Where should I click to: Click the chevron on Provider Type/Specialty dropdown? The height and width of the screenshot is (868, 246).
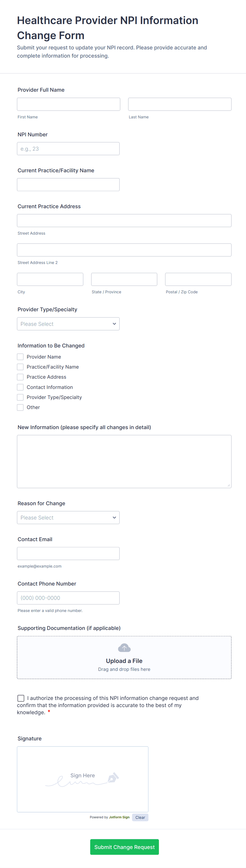click(x=114, y=324)
